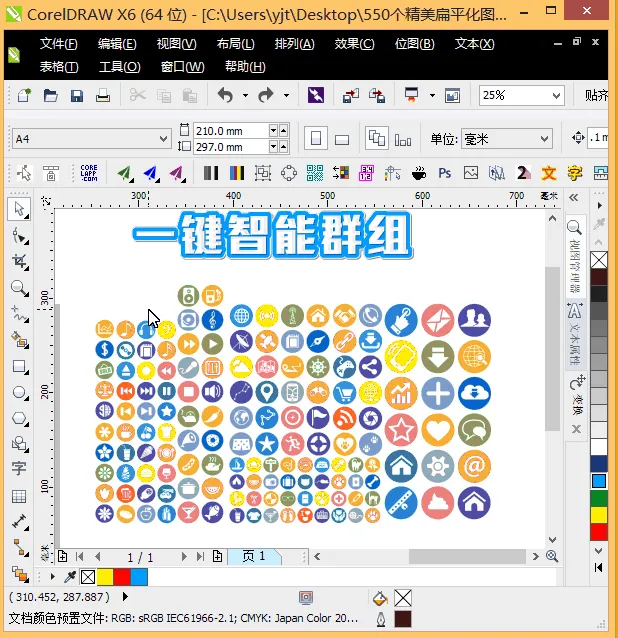Click the Export icon

pyautogui.click(x=376, y=96)
